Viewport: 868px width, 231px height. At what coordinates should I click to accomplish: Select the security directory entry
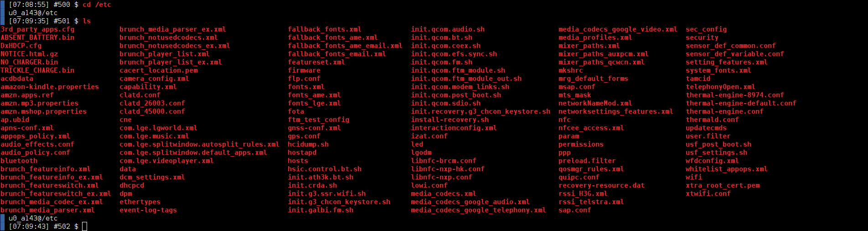click(702, 37)
